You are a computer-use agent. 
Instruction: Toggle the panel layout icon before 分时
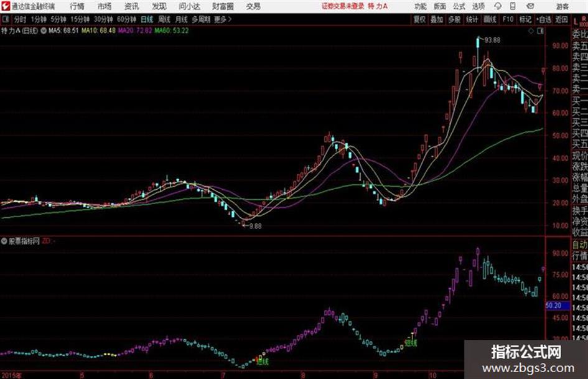pos(6,19)
